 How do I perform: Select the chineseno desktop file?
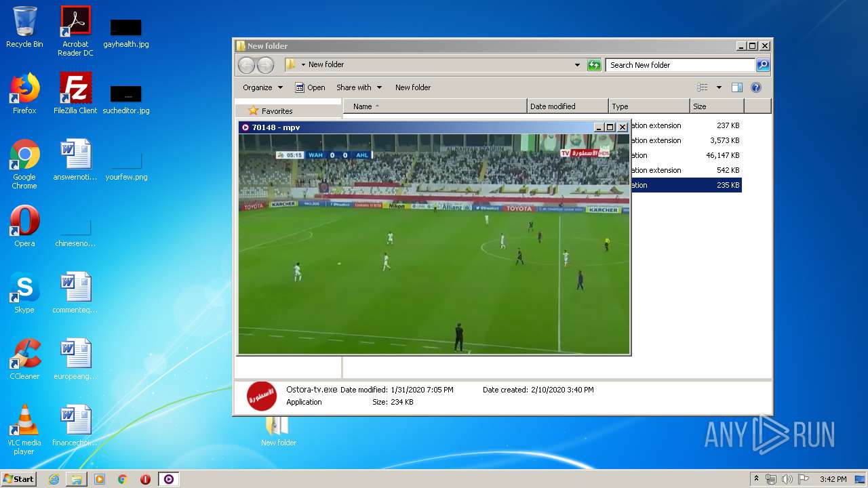75,231
